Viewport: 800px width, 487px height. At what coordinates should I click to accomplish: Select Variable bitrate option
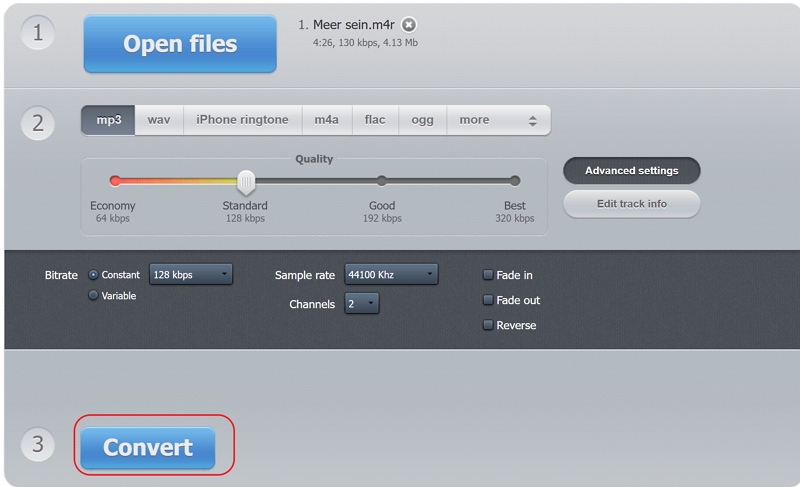coord(94,296)
